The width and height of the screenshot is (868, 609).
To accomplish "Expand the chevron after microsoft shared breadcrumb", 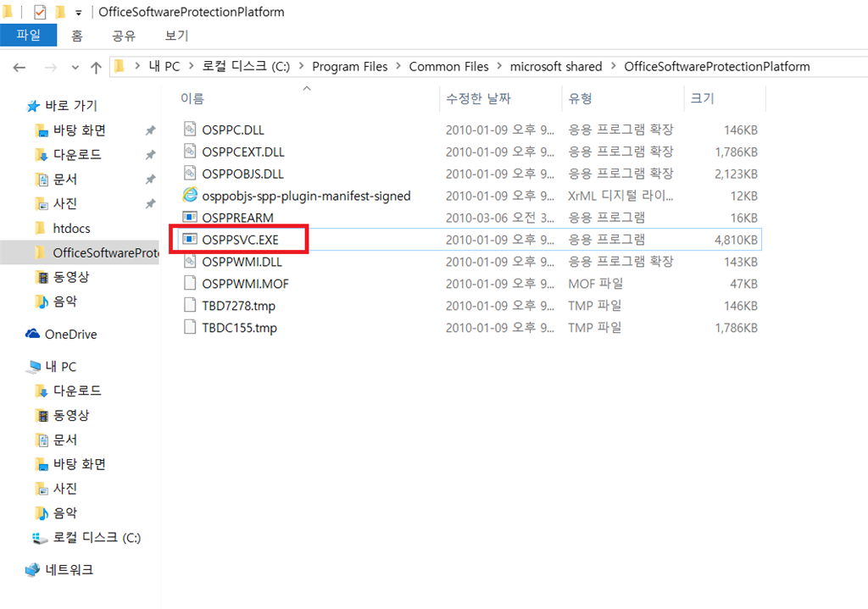I will point(614,66).
